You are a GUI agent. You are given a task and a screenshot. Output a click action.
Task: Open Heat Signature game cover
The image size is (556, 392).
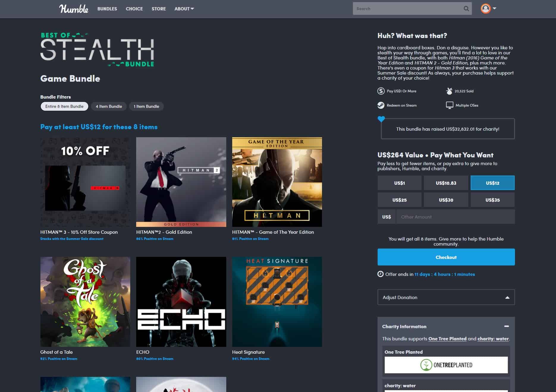(277, 302)
